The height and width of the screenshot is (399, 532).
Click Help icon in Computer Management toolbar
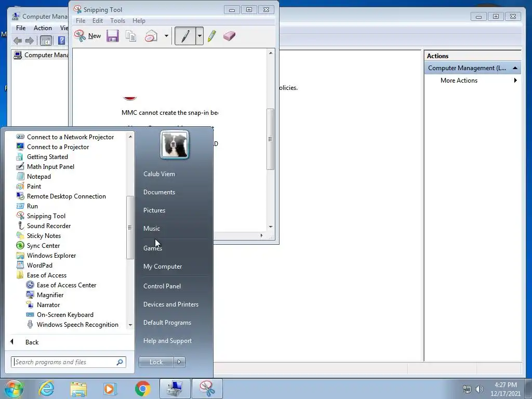click(x=61, y=41)
